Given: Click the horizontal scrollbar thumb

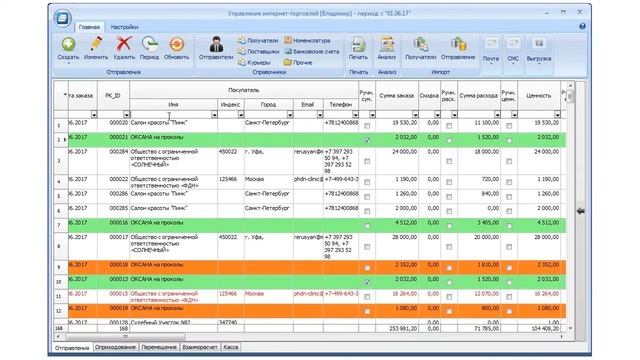Looking at the screenshot, I should [x=125, y=337].
